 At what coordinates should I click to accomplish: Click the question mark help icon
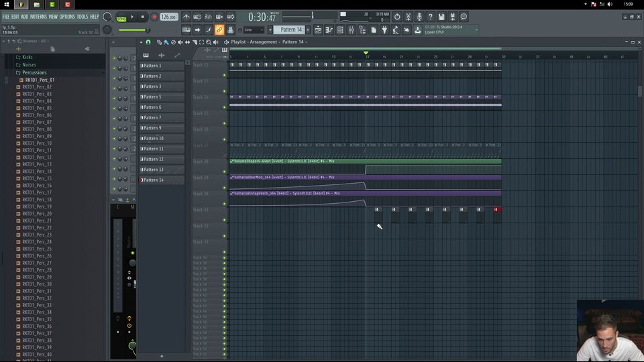tap(430, 17)
